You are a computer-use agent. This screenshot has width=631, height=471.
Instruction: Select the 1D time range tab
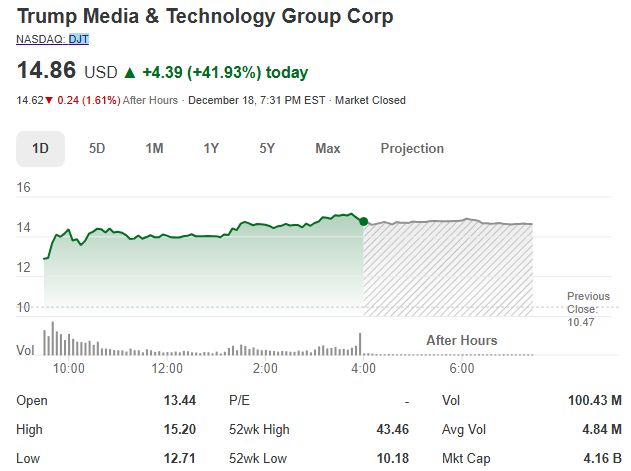click(40, 148)
